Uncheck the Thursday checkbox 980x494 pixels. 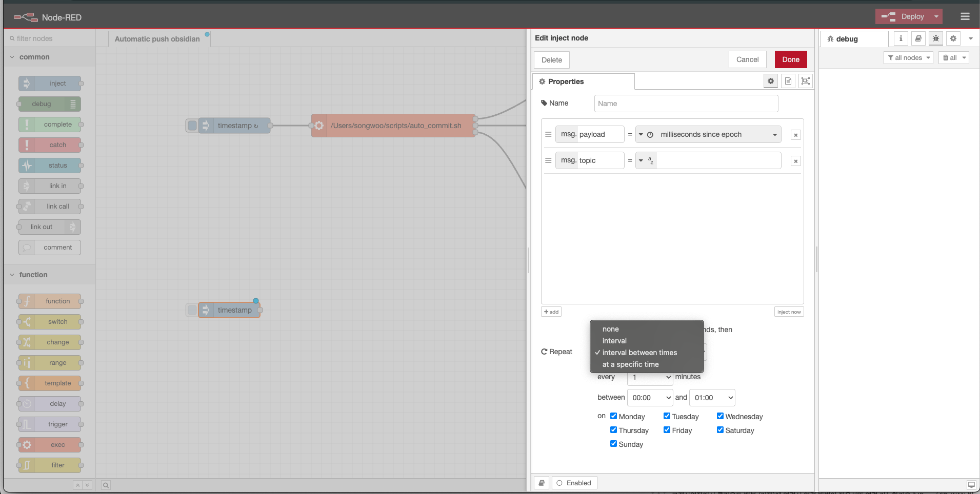point(613,430)
